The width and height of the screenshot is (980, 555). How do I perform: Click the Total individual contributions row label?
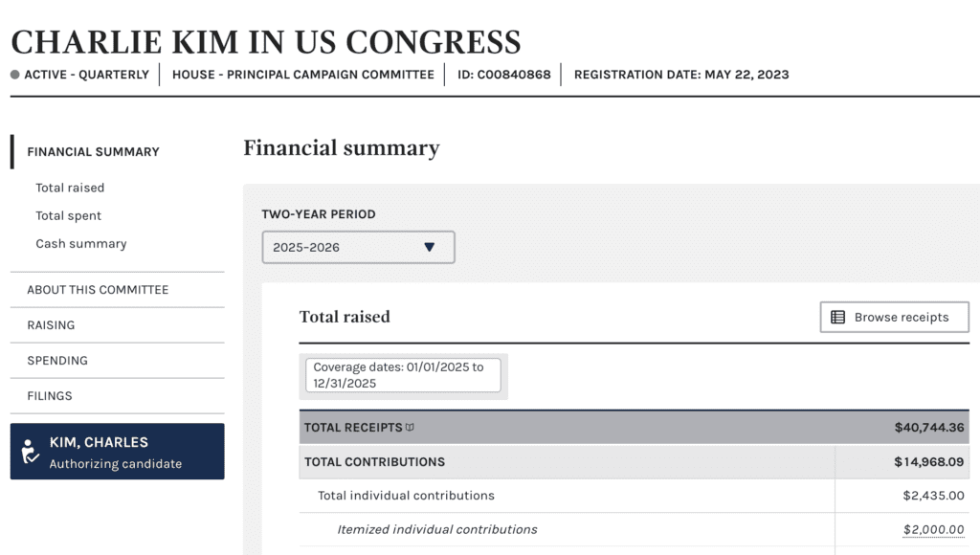point(406,496)
